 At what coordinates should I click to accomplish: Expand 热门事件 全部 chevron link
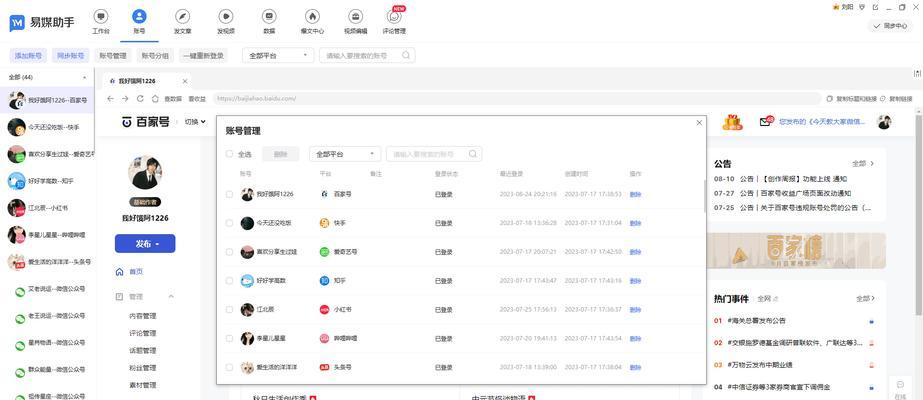click(x=865, y=299)
